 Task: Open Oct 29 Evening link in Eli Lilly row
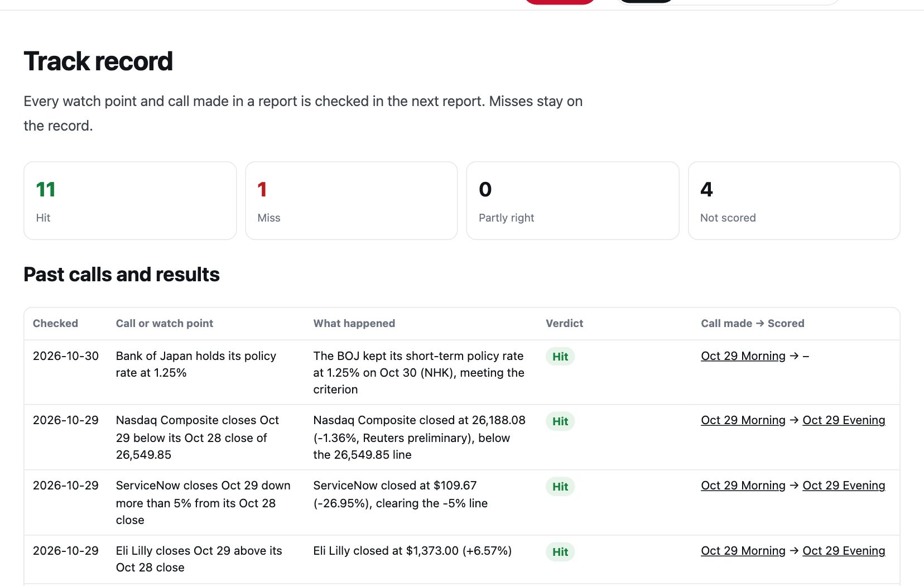coord(844,551)
